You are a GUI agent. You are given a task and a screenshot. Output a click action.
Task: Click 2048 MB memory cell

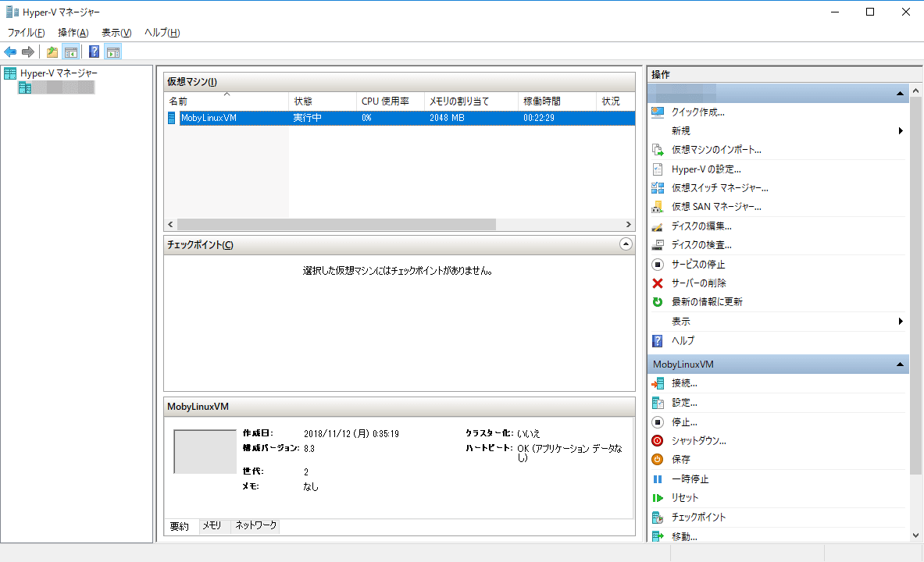447,118
